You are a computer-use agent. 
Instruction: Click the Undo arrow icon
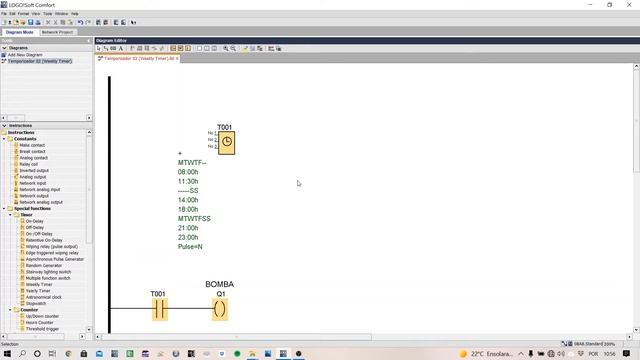click(x=80, y=22)
